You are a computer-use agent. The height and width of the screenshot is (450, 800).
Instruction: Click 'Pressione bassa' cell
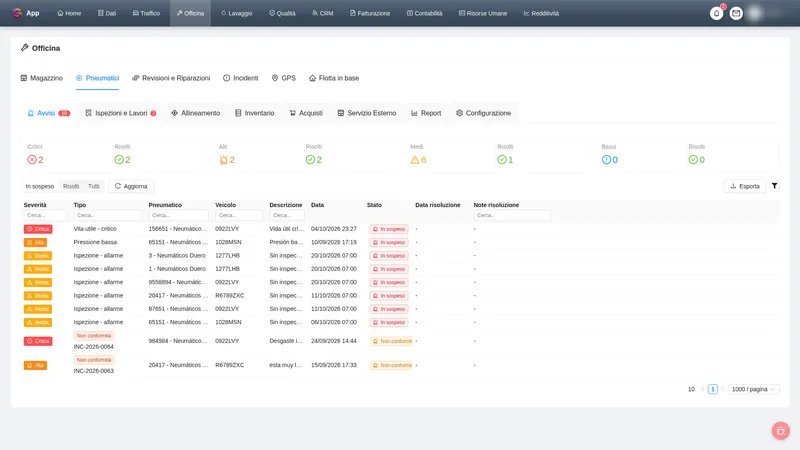coord(95,242)
